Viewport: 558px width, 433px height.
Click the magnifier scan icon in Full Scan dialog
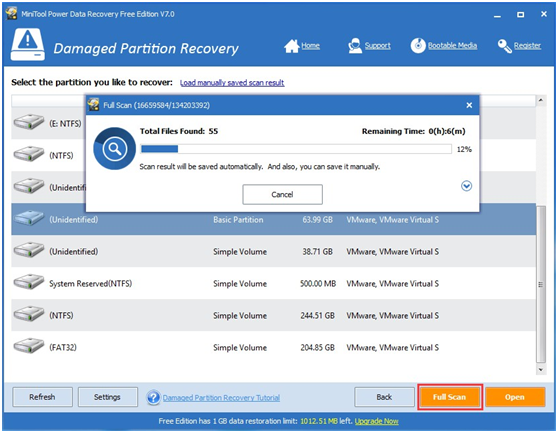[x=115, y=148]
